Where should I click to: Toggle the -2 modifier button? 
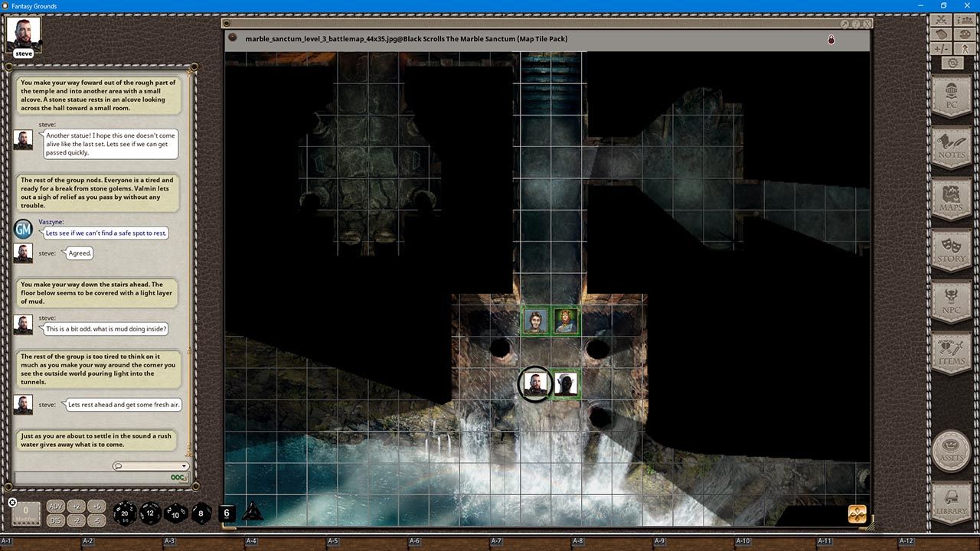pos(76,520)
